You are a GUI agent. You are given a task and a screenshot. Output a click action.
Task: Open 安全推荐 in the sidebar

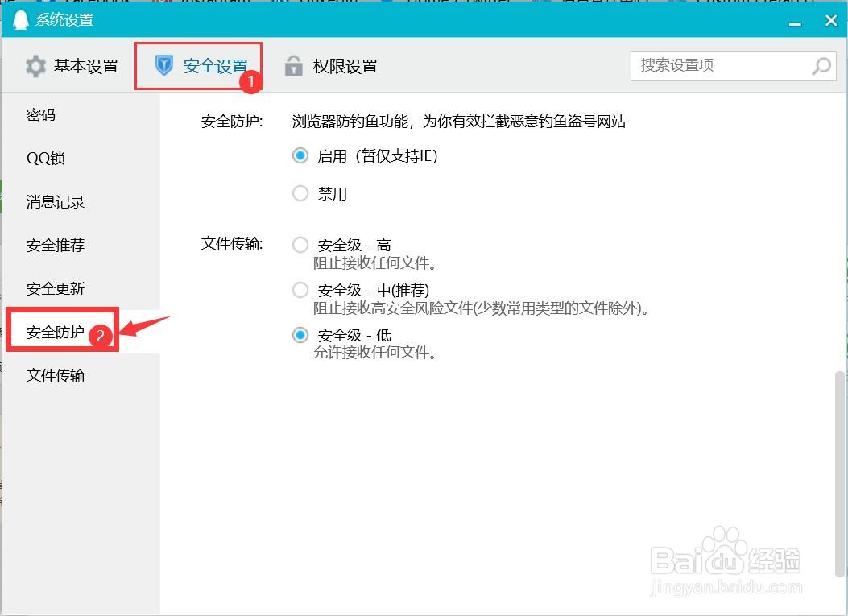coord(56,245)
